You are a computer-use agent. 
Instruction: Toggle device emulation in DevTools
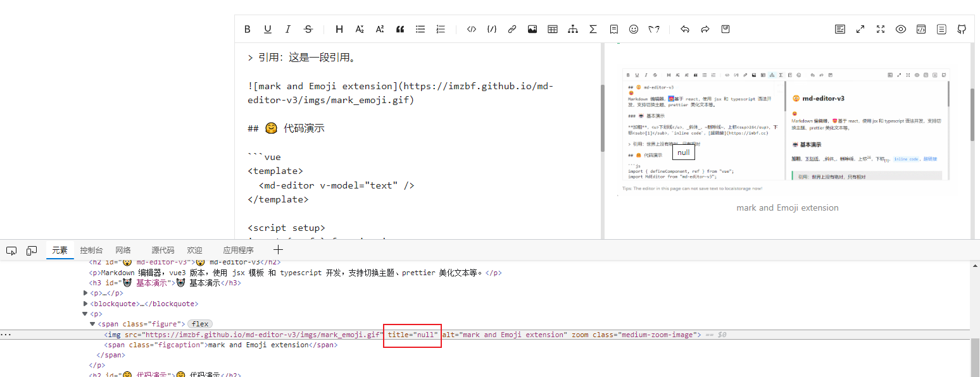32,250
